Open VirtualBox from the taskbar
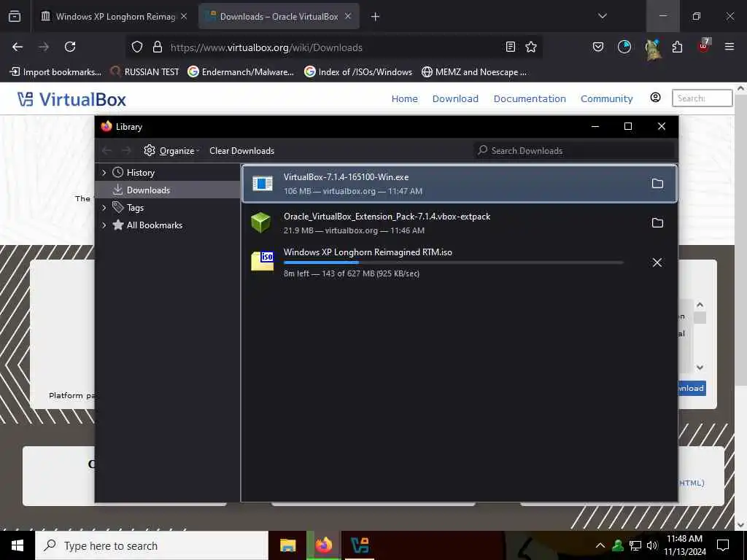 [360, 545]
